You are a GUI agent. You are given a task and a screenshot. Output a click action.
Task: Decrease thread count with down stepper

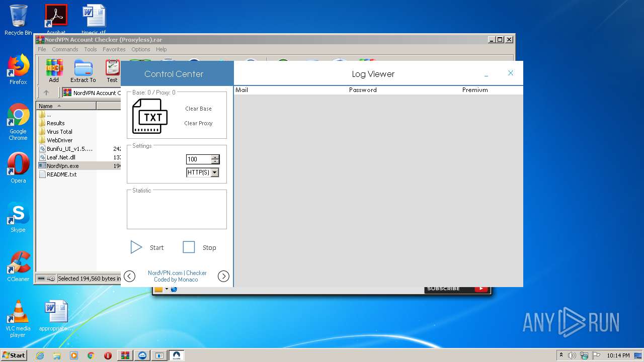(x=215, y=161)
